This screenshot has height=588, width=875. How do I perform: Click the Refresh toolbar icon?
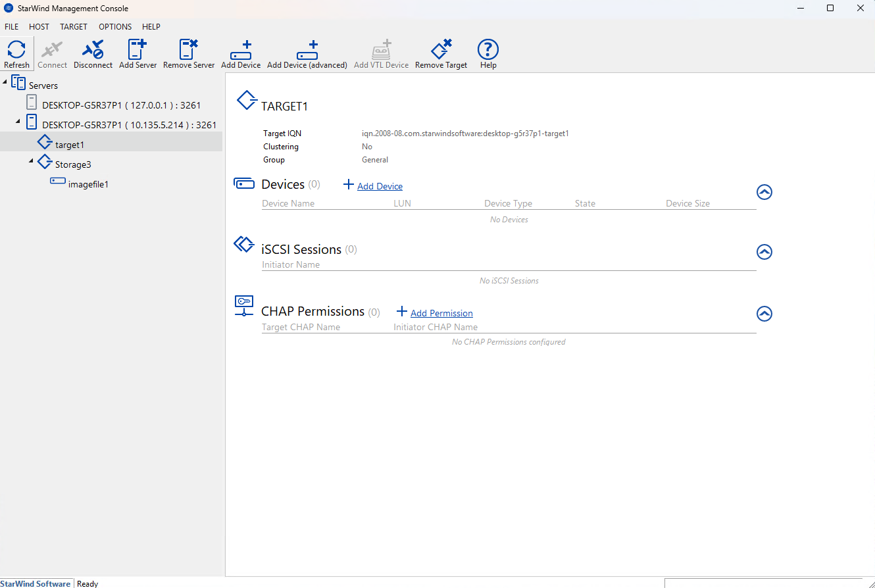[16, 49]
